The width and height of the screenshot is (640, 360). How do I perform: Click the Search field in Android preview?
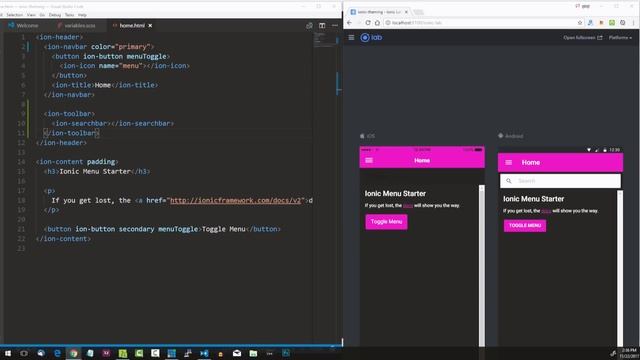click(x=560, y=181)
